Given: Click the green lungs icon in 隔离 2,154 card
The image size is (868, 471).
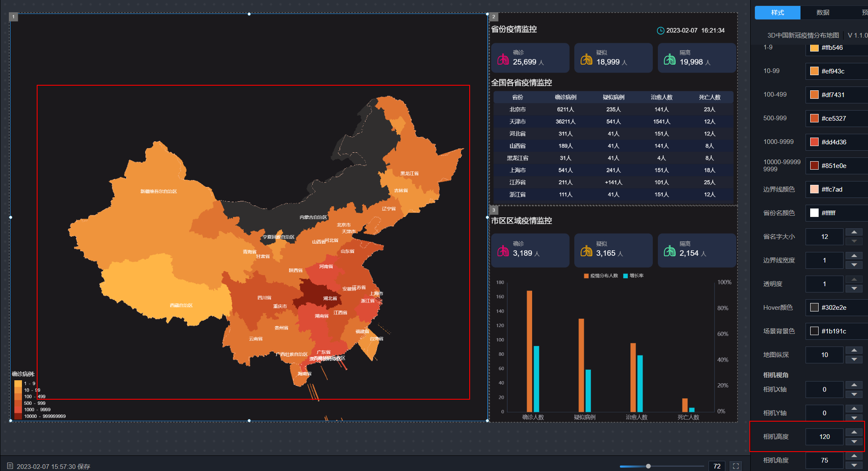Looking at the screenshot, I should (x=670, y=251).
